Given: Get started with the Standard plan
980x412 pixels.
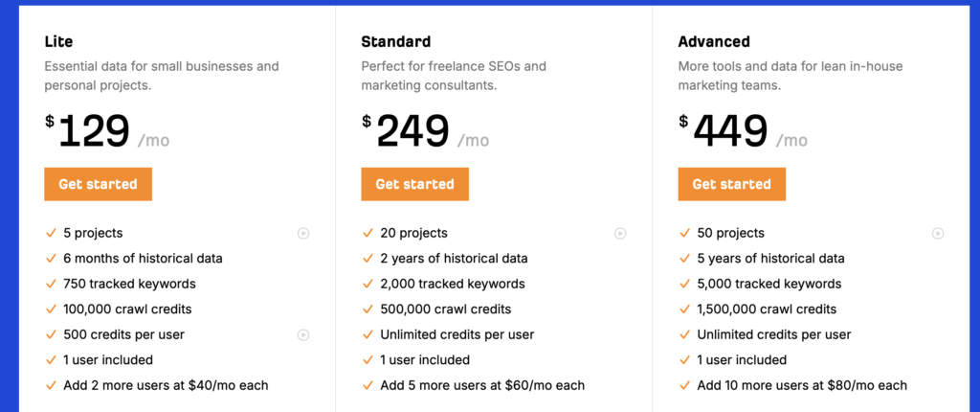Looking at the screenshot, I should click(x=415, y=184).
